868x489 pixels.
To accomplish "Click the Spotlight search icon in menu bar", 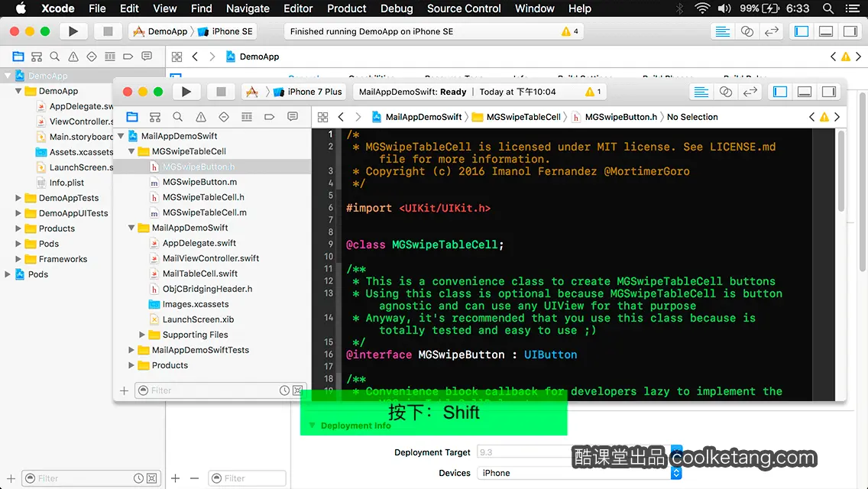I will (828, 8).
